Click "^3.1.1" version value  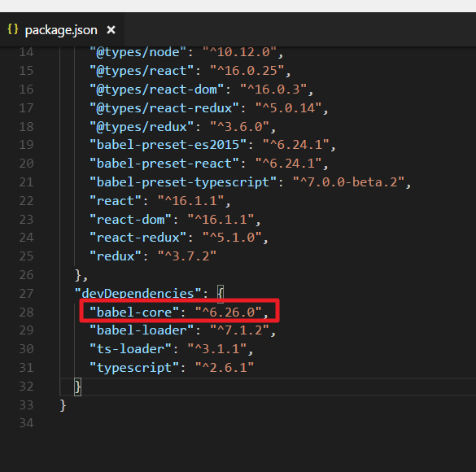coord(217,349)
